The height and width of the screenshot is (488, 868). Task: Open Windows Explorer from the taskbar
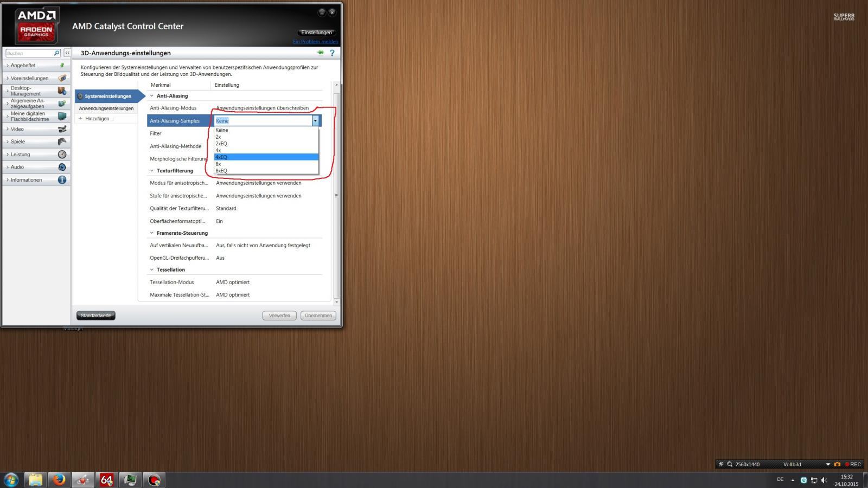coord(35,480)
